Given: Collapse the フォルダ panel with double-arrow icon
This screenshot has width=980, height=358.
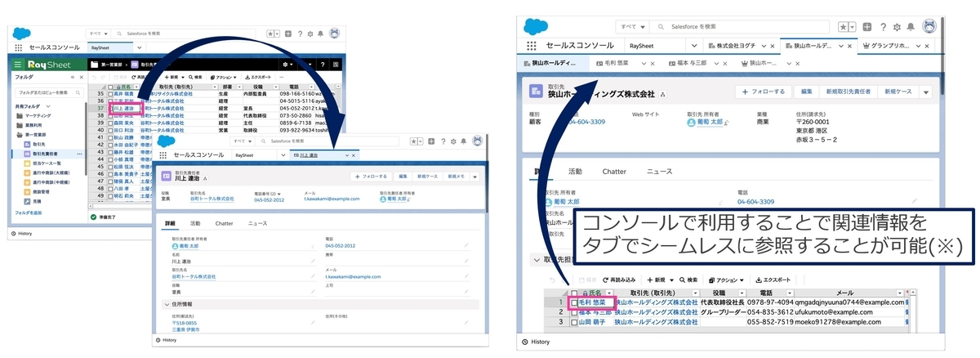Looking at the screenshot, I should point(73,77).
